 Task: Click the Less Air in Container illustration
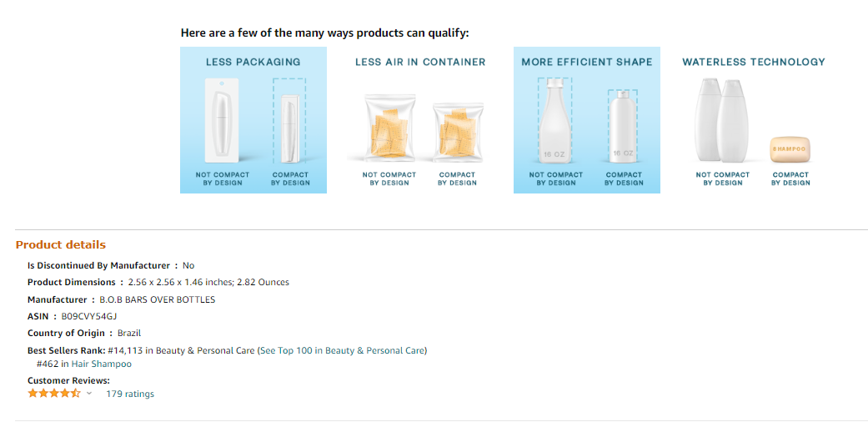click(x=420, y=120)
